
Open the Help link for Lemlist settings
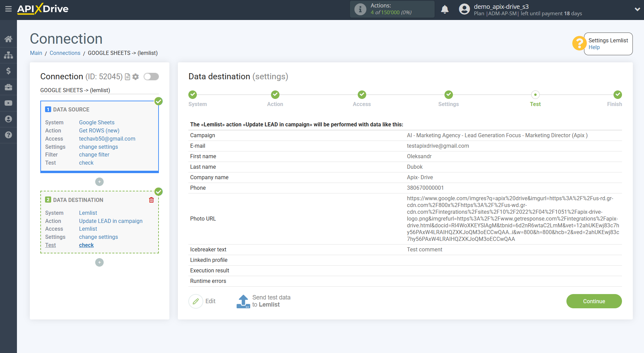tap(594, 47)
